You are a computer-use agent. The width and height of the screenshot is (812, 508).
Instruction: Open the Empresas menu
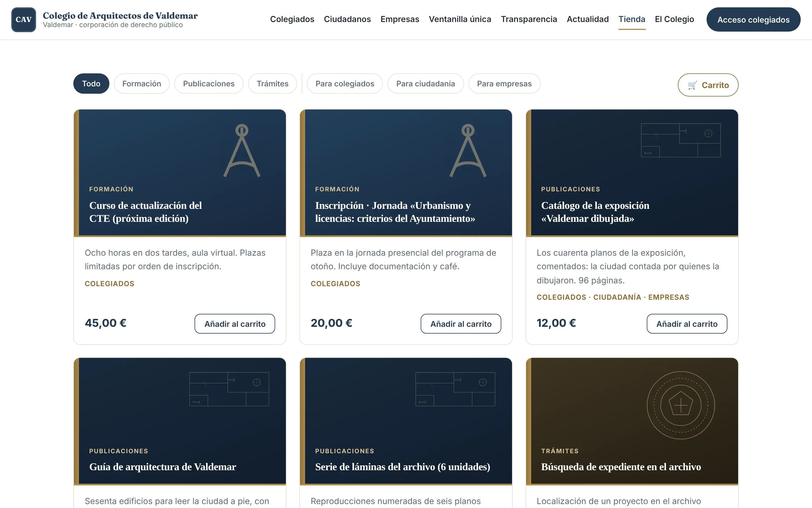(x=400, y=19)
